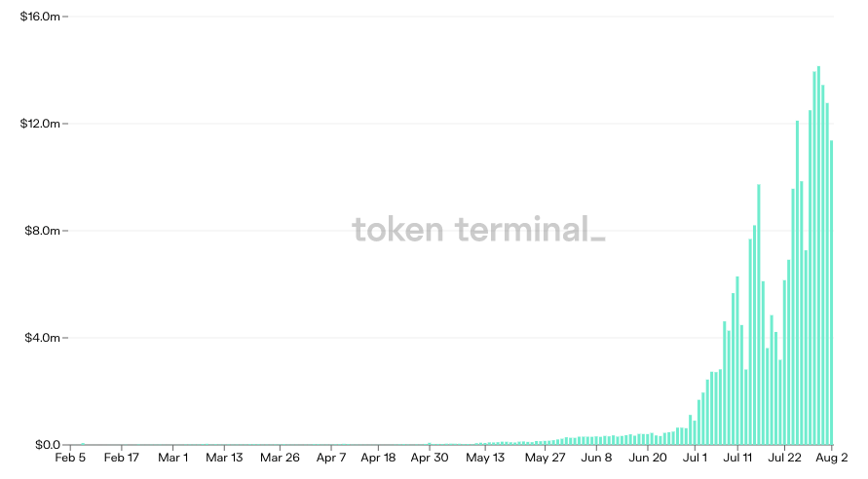Image resolution: width=868 pixels, height=479 pixels.
Task: Click the Jul 22 x-axis label
Action: (x=785, y=458)
